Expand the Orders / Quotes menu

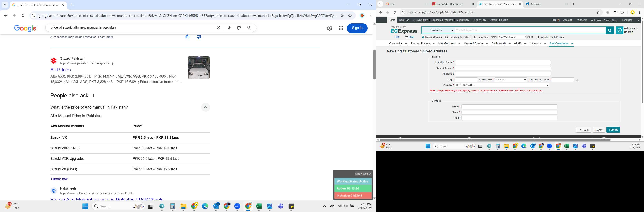tap(475, 44)
